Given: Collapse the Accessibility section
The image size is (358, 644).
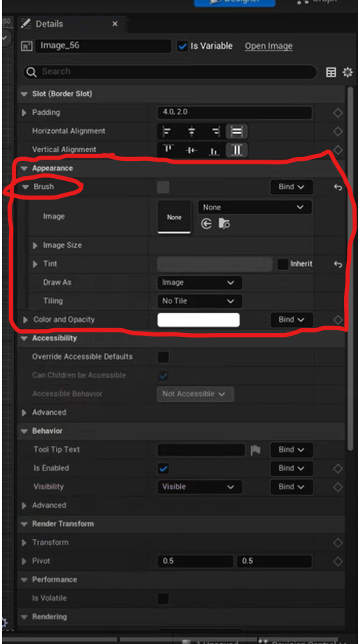Looking at the screenshot, I should [x=24, y=339].
